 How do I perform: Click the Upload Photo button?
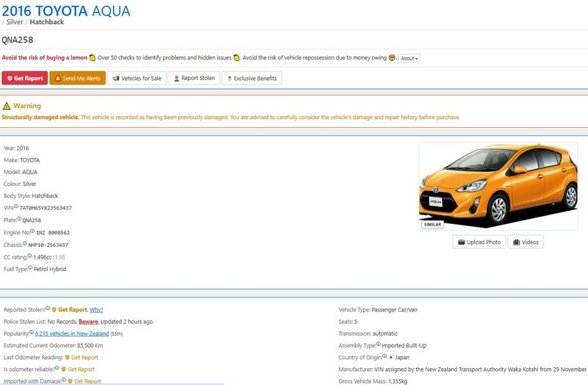tap(479, 242)
